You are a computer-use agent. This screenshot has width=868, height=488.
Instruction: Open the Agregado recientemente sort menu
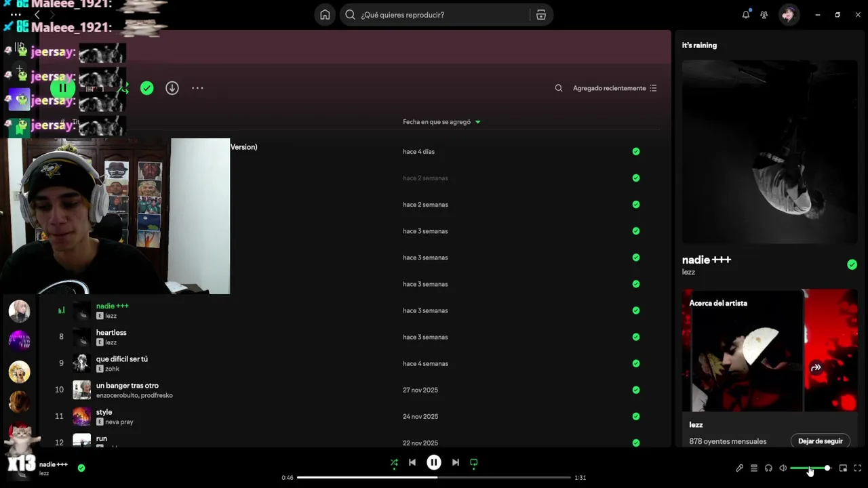pyautogui.click(x=615, y=88)
